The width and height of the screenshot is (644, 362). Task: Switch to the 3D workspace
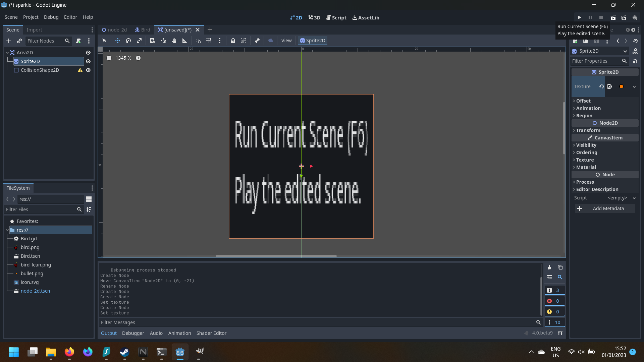[314, 17]
